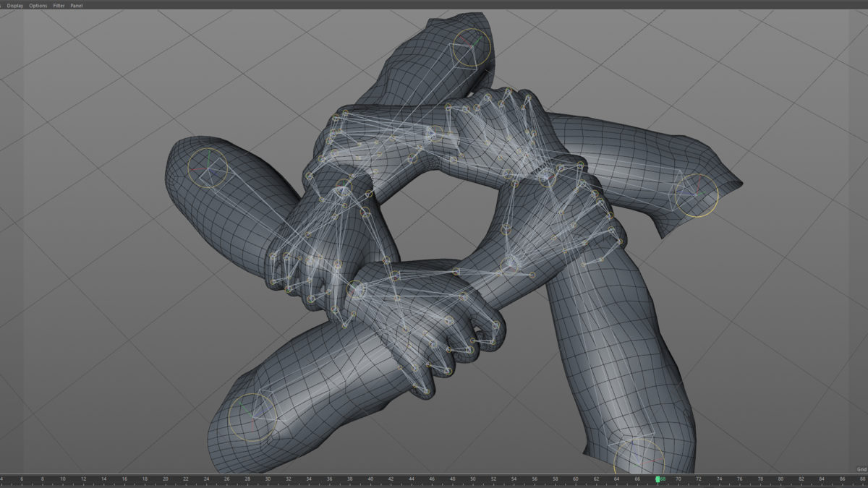Pick the yellow circle controller on the right arm
868x488 pixels.
pyautogui.click(x=697, y=195)
